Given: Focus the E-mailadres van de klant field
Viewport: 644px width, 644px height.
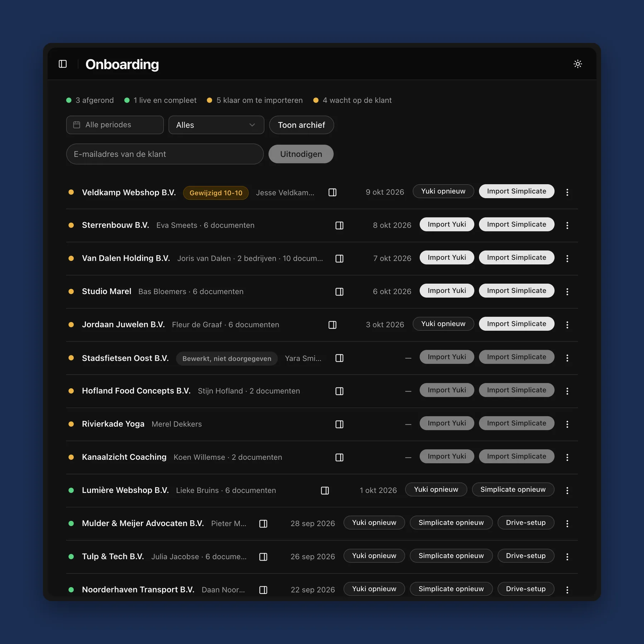Looking at the screenshot, I should 165,154.
